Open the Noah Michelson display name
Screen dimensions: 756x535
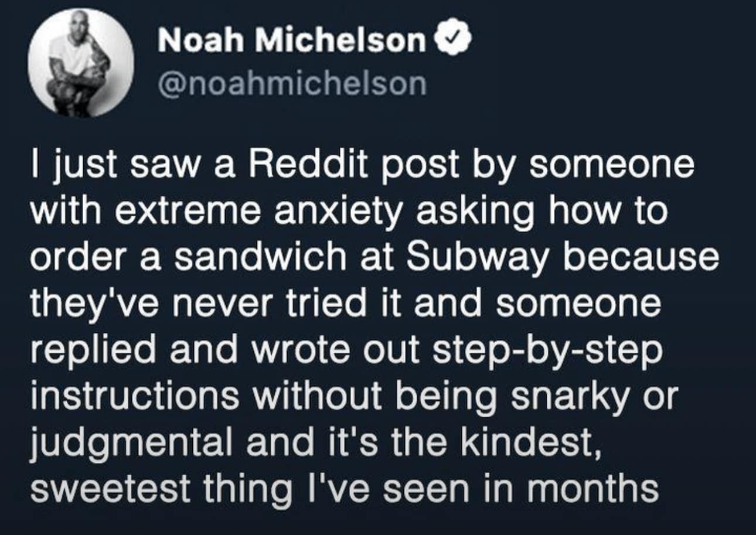(292, 41)
